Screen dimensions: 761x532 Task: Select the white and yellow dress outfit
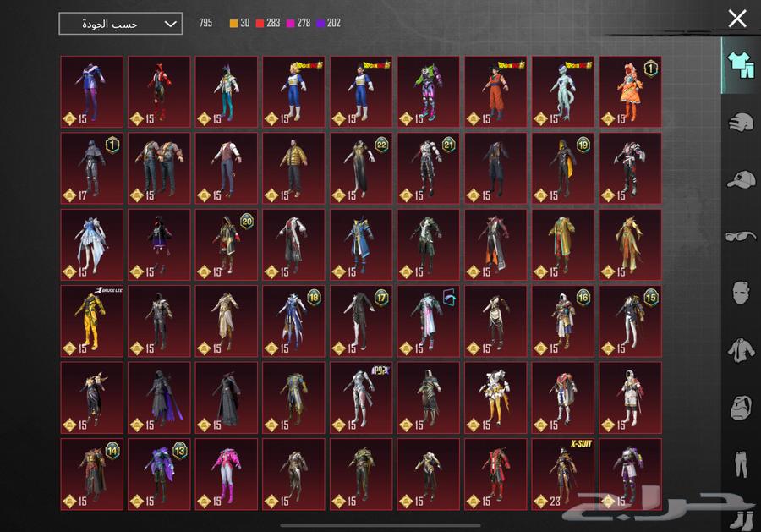pyautogui.click(x=495, y=398)
